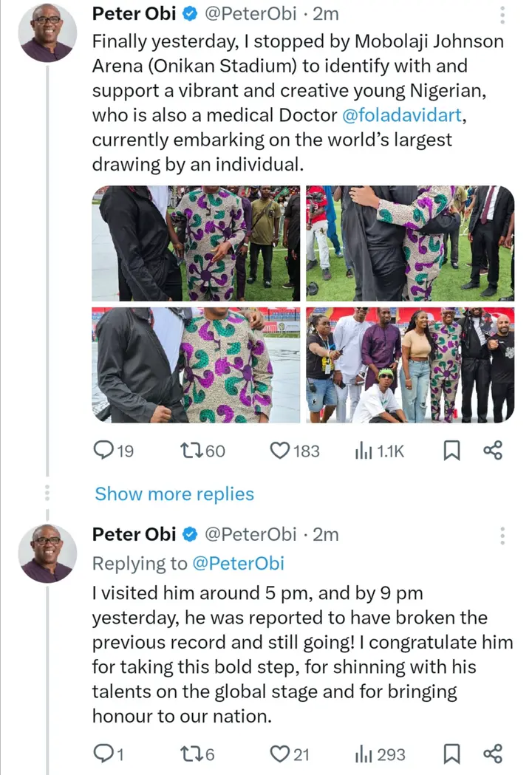Share the first tweet

493,450
